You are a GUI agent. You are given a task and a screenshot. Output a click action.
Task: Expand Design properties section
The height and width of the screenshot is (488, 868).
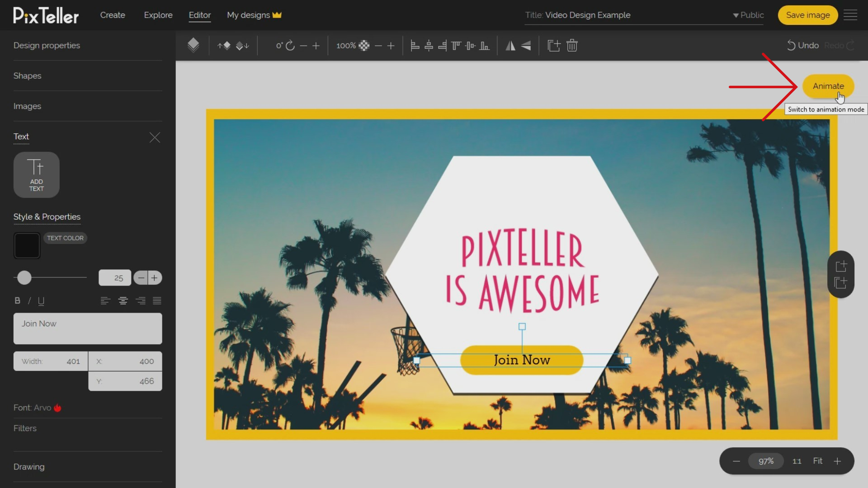[x=47, y=45]
